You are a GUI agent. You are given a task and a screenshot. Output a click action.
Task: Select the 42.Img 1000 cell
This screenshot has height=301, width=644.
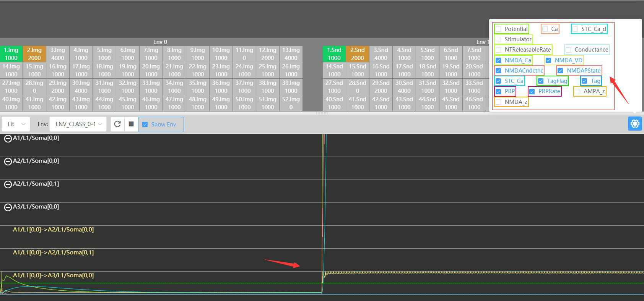point(58,103)
